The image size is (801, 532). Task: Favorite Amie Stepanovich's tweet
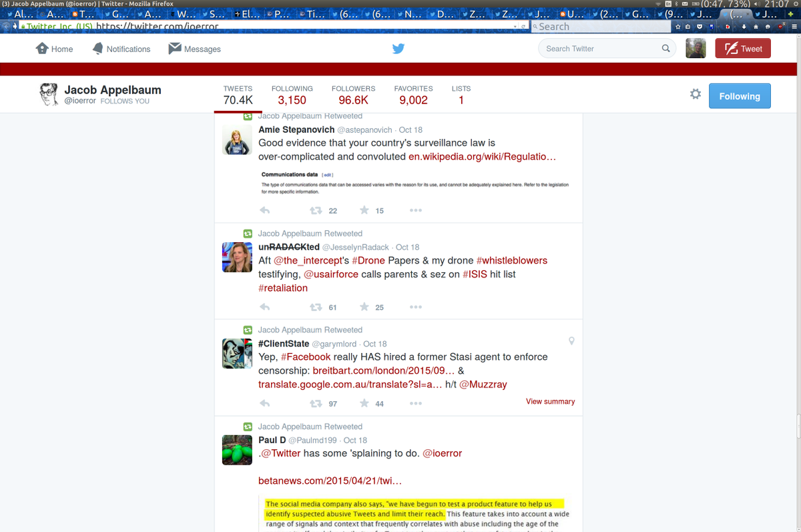[x=364, y=210]
